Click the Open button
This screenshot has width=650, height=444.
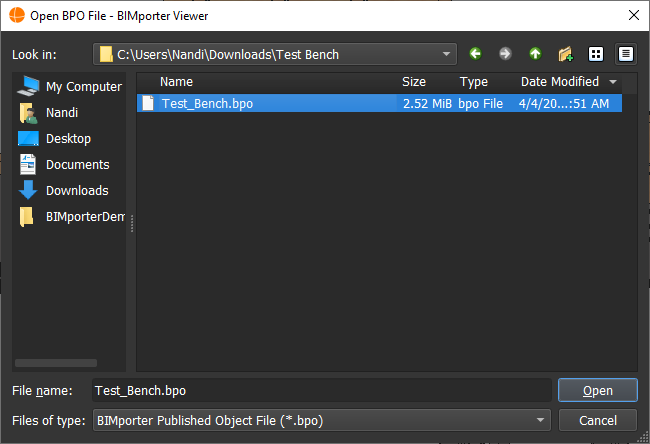[597, 391]
